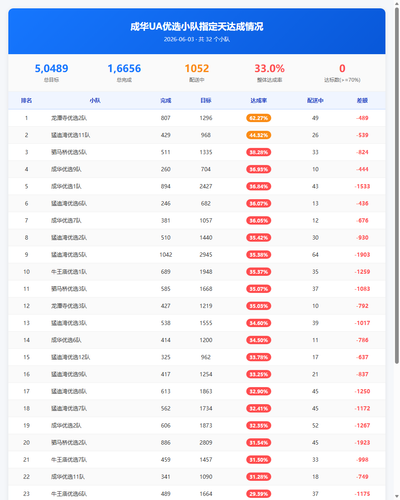Click the 36.84% rate badge

[x=259, y=186]
